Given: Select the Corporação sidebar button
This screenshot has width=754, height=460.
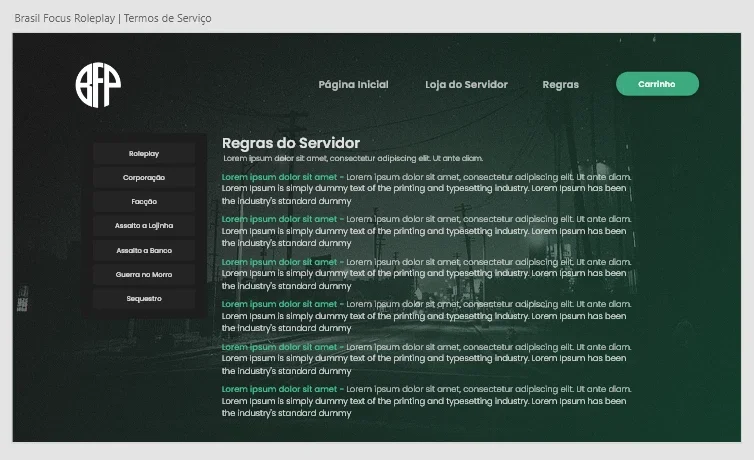Looking at the screenshot, I should coord(144,178).
